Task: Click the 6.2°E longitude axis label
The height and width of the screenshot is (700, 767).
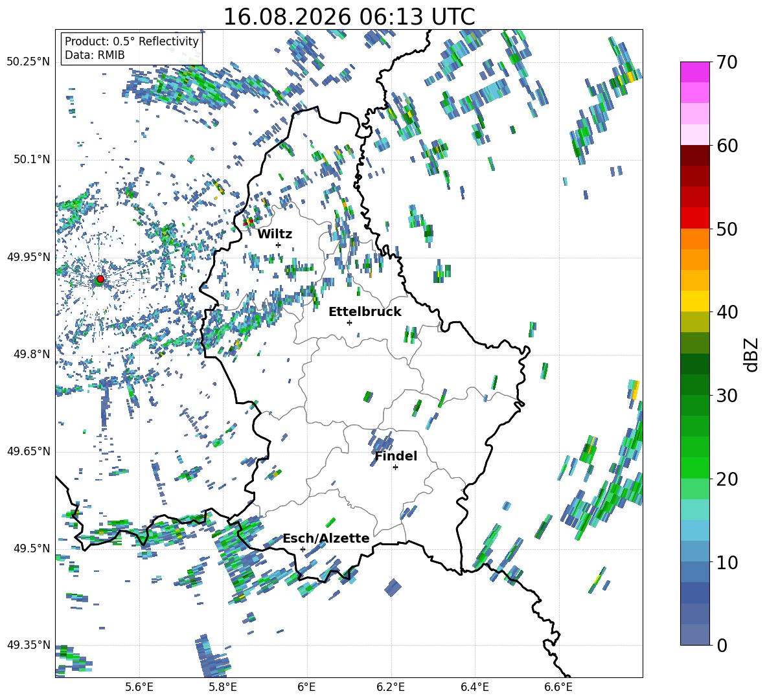Action: tap(391, 687)
